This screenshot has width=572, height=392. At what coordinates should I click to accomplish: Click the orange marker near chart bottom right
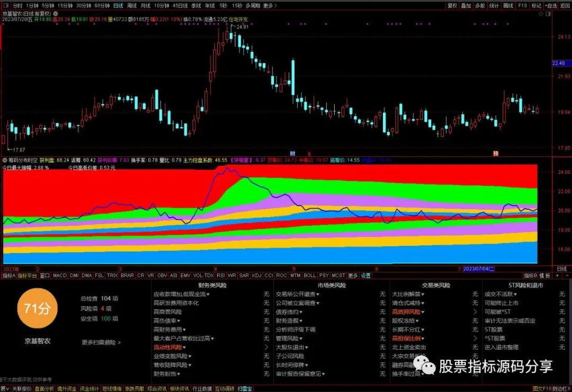tap(496, 153)
